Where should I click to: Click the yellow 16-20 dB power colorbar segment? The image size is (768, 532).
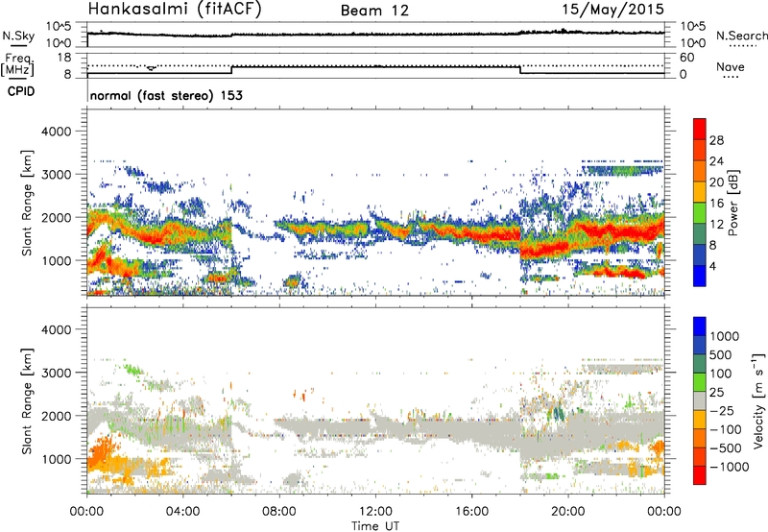[x=700, y=191]
